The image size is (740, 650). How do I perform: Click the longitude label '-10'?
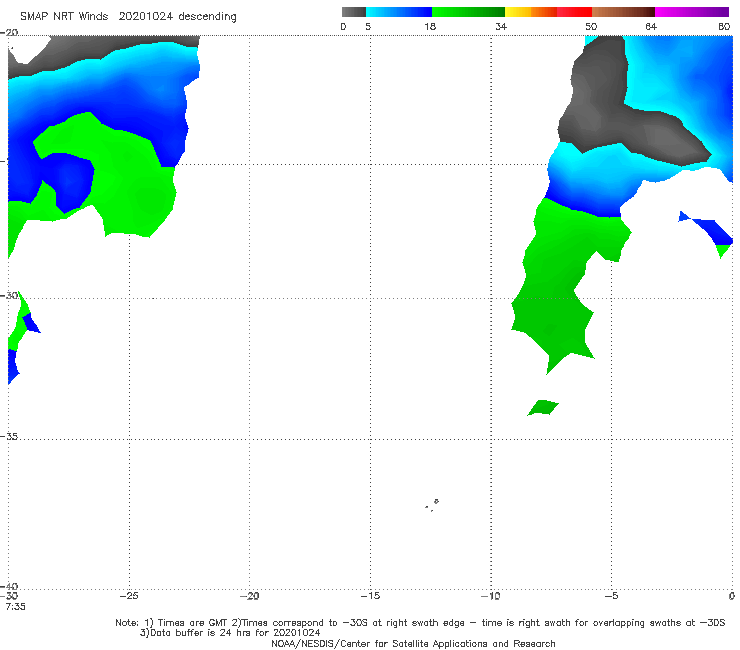[x=490, y=596]
